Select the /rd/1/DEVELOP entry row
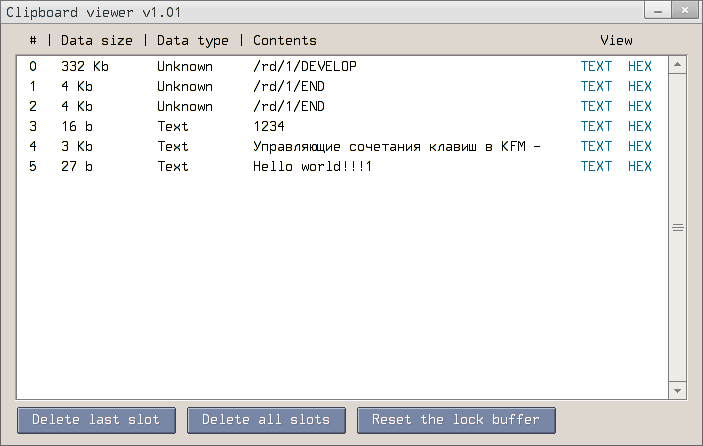Viewport: 703px width, 446px height. pos(304,66)
